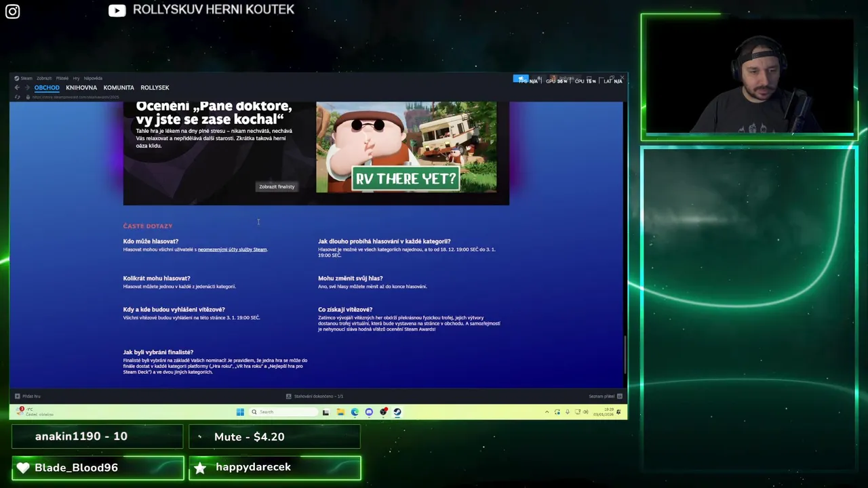Screen dimensions: 868x488
Task: Open the KOMUNITA section
Action: tap(119, 87)
